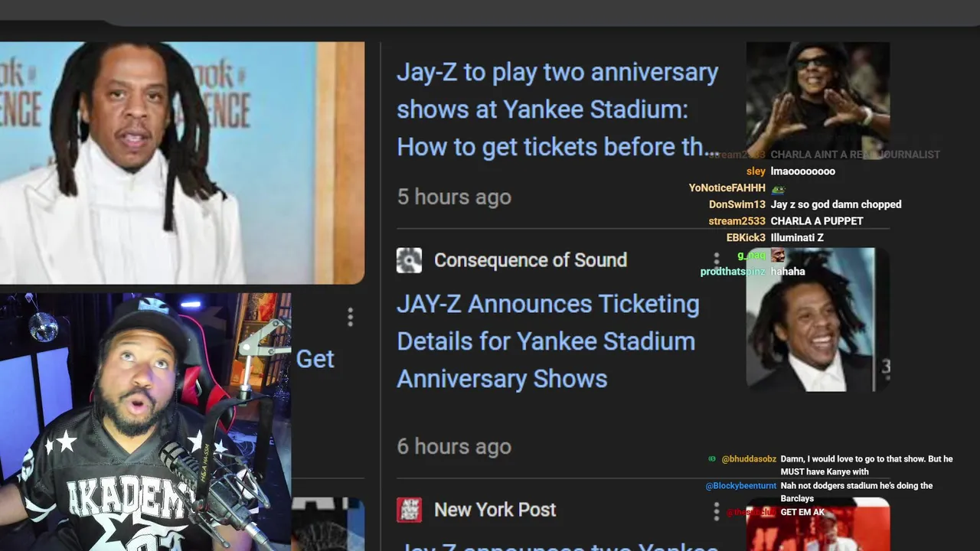Click the New York Post logo icon
Viewport: 980px width, 551px height.
point(409,510)
